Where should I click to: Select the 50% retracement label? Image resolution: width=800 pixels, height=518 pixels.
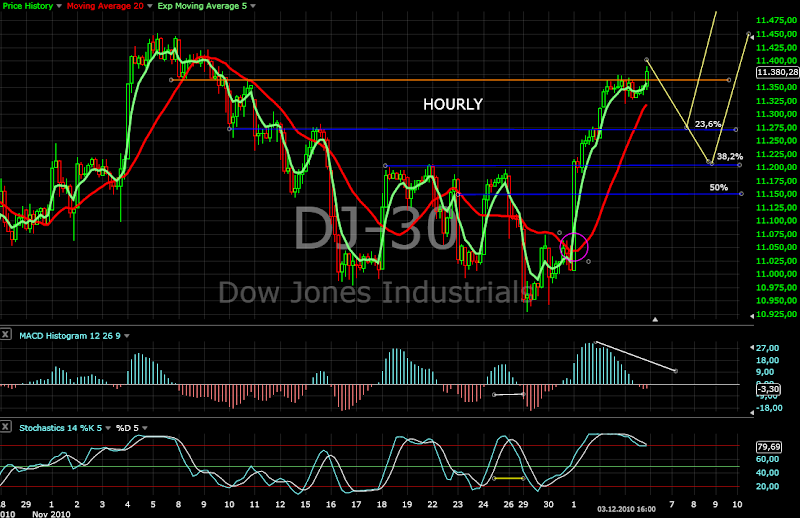pos(718,188)
